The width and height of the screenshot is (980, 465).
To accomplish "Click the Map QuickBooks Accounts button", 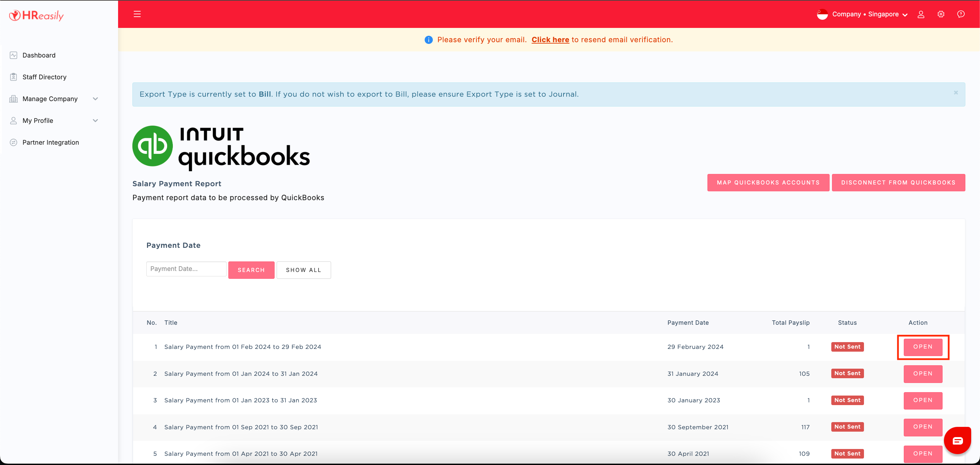I will [x=768, y=183].
